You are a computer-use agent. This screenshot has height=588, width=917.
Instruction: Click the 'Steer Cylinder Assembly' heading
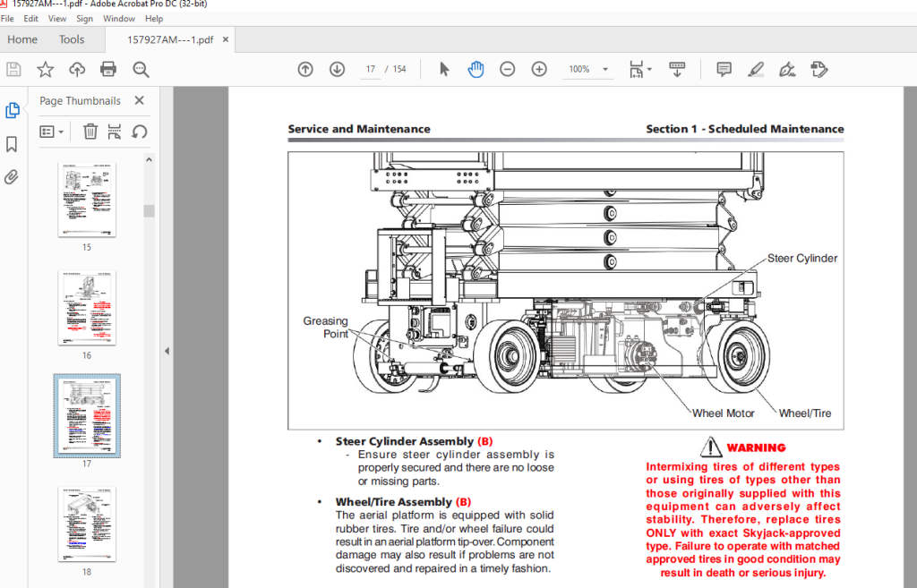[405, 441]
